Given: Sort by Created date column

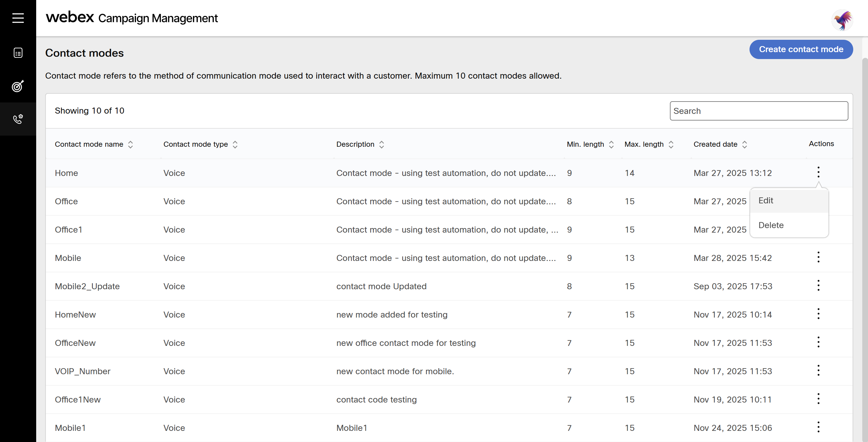Looking at the screenshot, I should click(x=745, y=144).
